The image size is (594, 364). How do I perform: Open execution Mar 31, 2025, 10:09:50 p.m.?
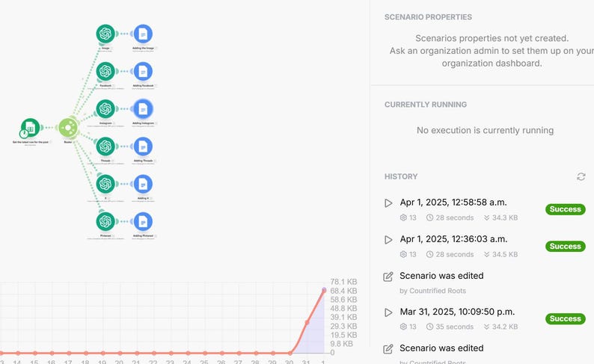pos(457,312)
